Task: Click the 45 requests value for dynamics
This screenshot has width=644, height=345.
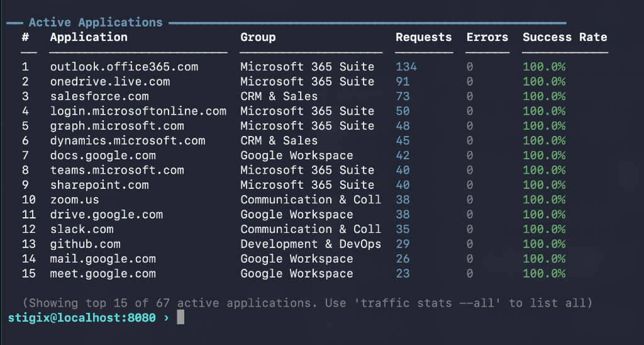Action: click(x=403, y=140)
